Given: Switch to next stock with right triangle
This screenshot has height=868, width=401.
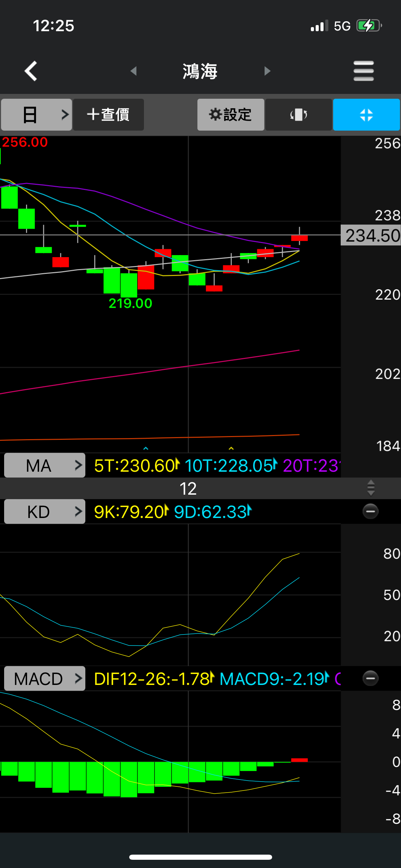Looking at the screenshot, I should click(267, 71).
